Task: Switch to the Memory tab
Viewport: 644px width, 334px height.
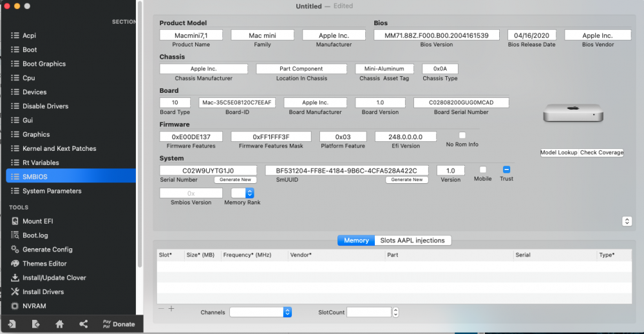Action: [356, 241]
